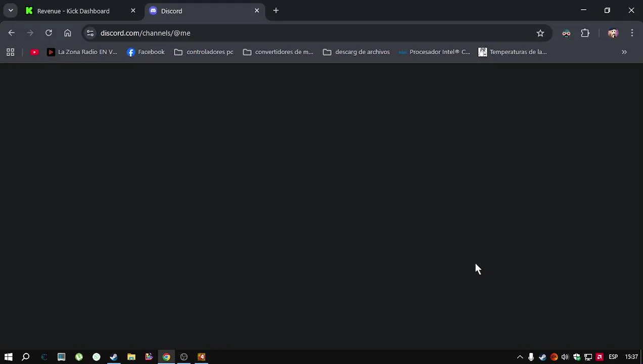The width and height of the screenshot is (643, 364).
Task: Switch to the Revenue - Kick Dashboard tab
Action: [81, 11]
